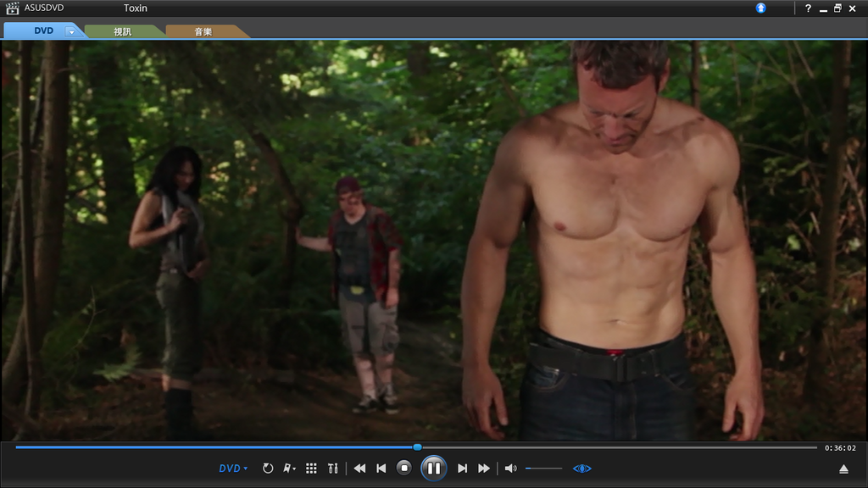
Task: Click the seek bar position handle
Action: (417, 447)
